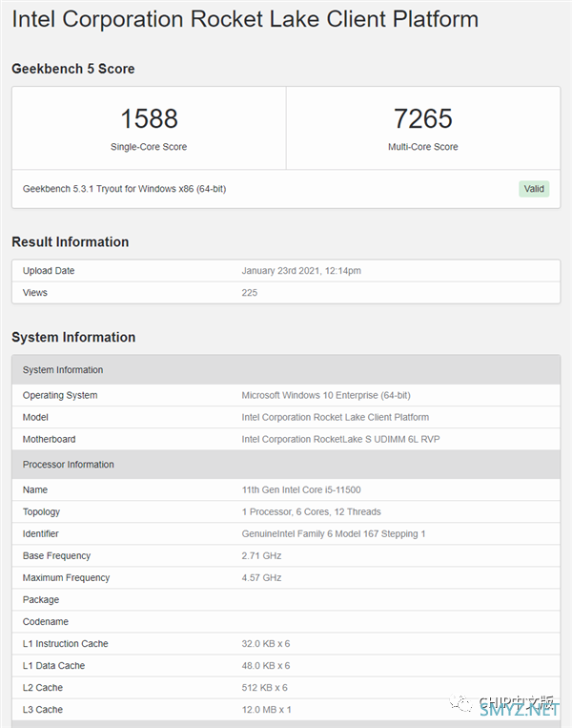Select the maximum frequency value 4.57 GHz
This screenshot has width=572, height=728.
(x=261, y=577)
